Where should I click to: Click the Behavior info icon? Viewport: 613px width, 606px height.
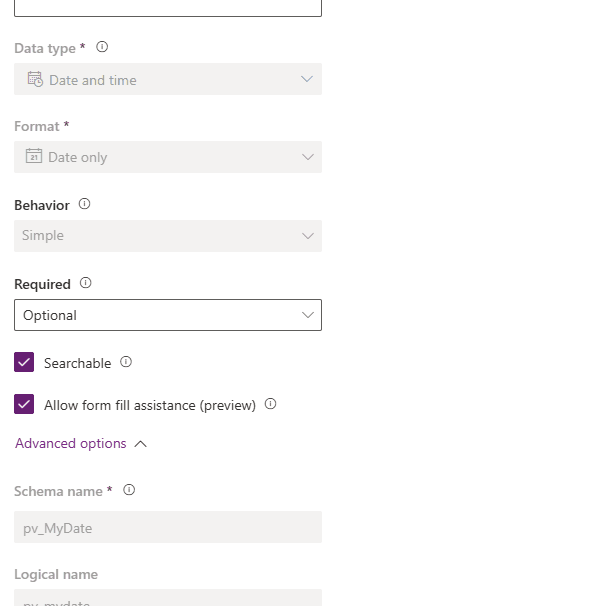[84, 204]
